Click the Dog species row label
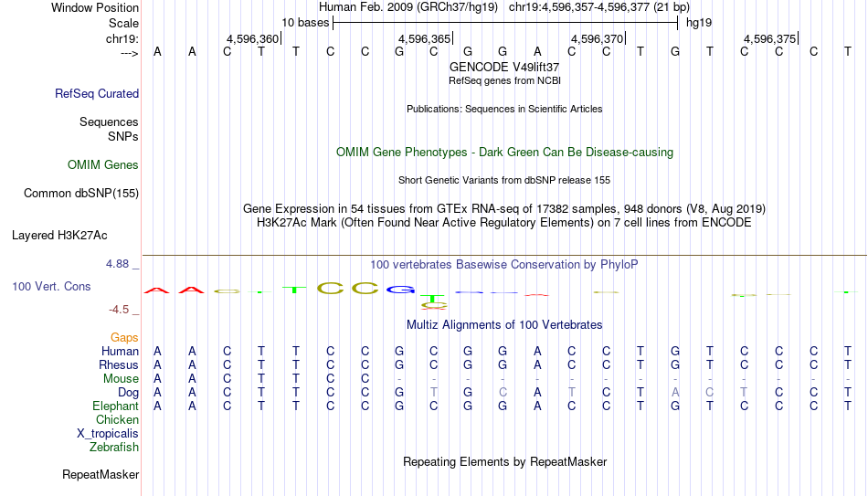This screenshot has height=496, width=868. 129,393
